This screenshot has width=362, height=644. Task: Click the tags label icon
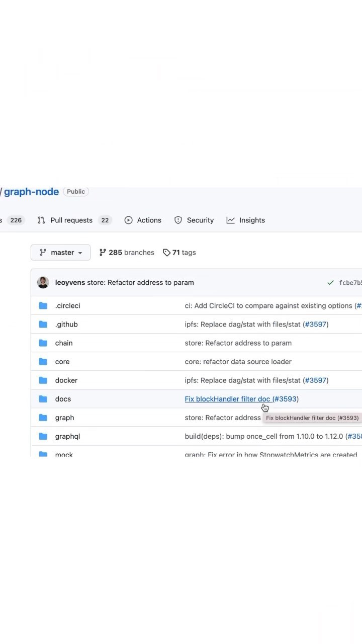(166, 253)
